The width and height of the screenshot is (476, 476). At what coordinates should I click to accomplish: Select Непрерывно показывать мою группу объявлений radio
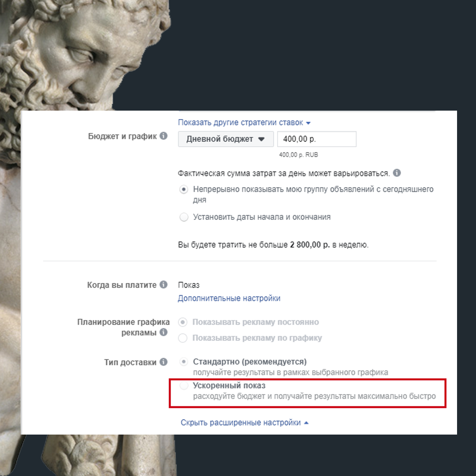[x=184, y=190]
